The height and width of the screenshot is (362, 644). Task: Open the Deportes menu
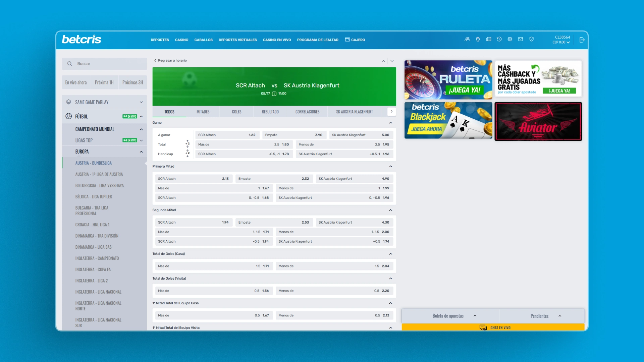click(x=160, y=40)
